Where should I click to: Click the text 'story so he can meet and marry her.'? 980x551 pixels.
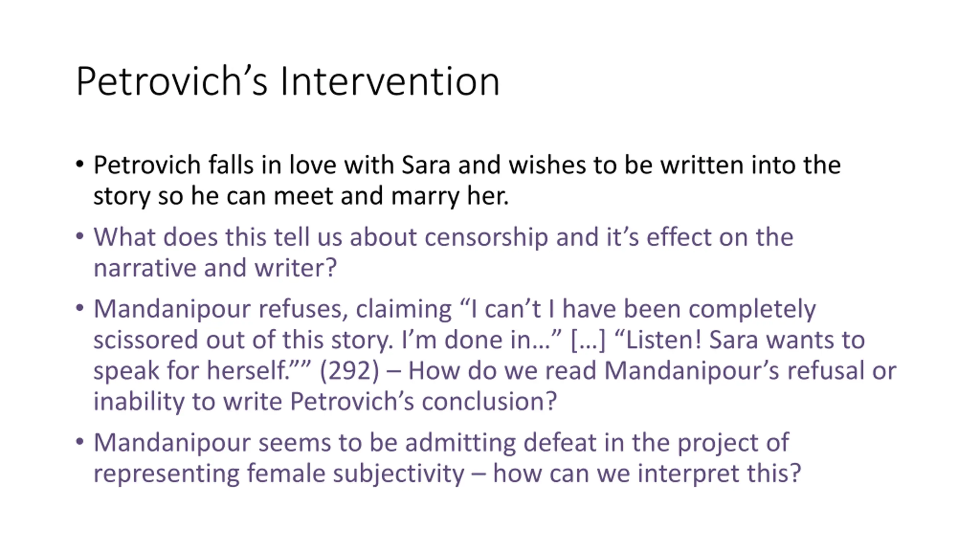[x=301, y=196]
